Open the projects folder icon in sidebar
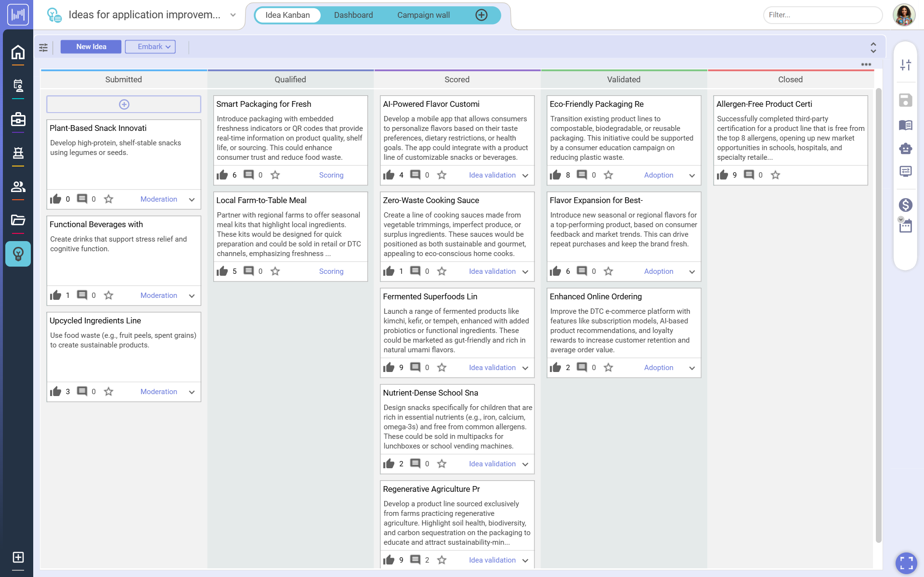Image resolution: width=924 pixels, height=577 pixels. point(18,220)
